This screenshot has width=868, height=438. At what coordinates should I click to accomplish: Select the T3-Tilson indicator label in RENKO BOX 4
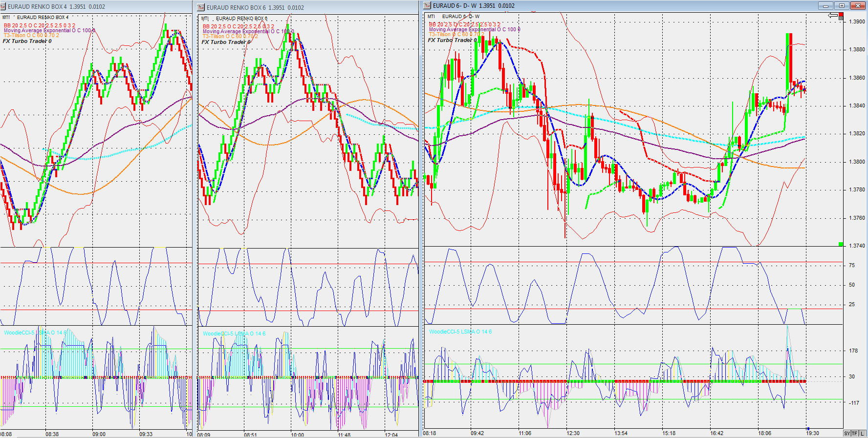[x=31, y=35]
